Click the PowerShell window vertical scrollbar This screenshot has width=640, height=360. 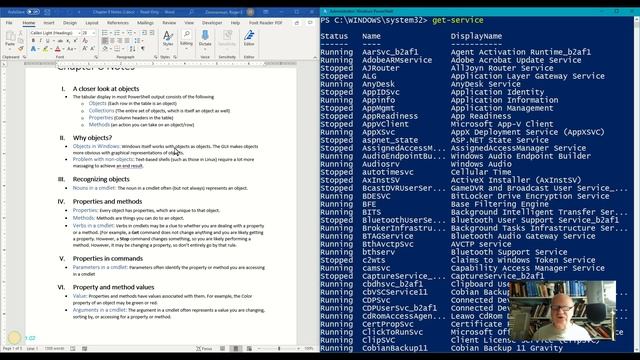pyautogui.click(x=637, y=184)
